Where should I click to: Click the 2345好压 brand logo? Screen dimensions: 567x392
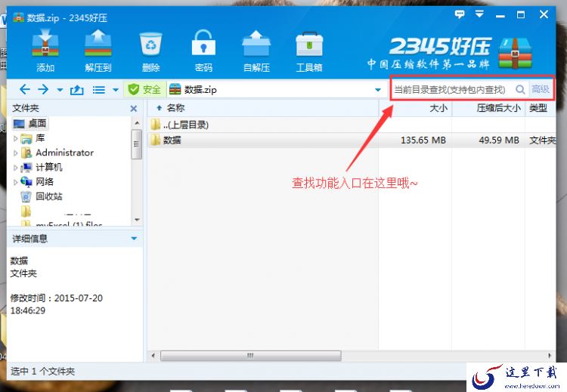pos(450,52)
